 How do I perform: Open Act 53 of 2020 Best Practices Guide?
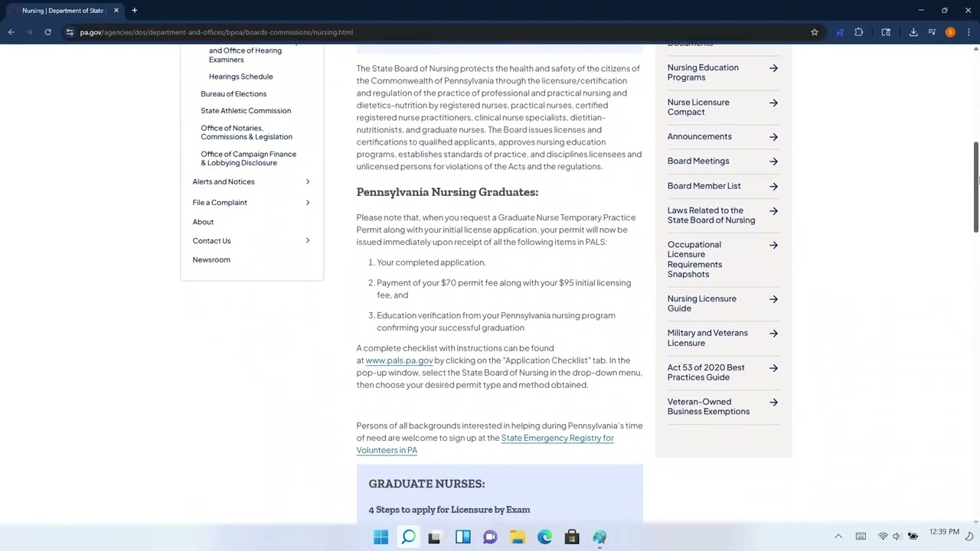coord(706,372)
